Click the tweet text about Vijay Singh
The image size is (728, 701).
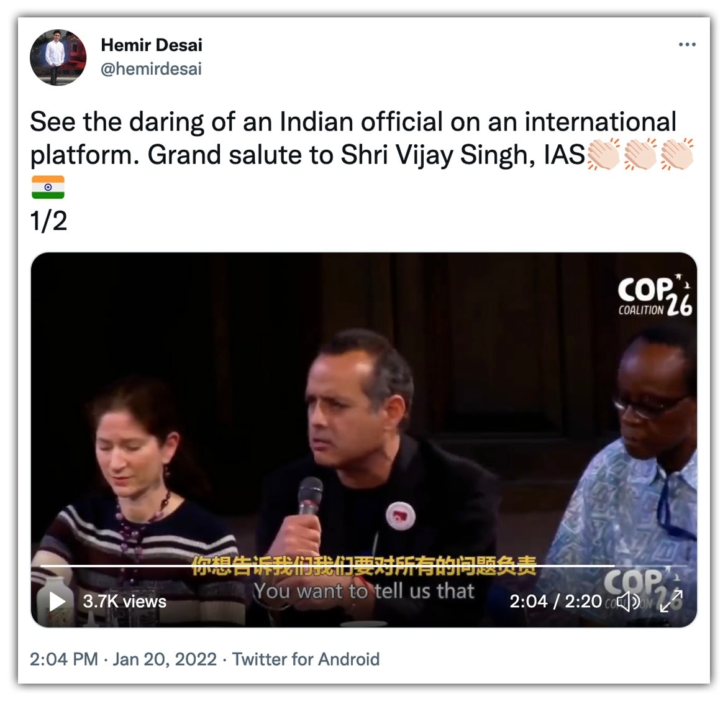[x=353, y=138]
